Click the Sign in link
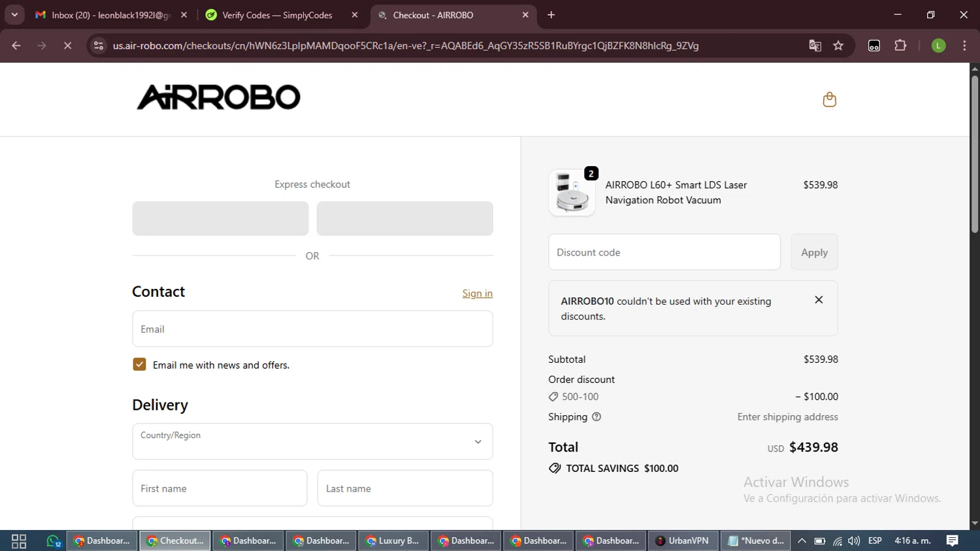Viewport: 980px width, 551px height. [x=478, y=293]
